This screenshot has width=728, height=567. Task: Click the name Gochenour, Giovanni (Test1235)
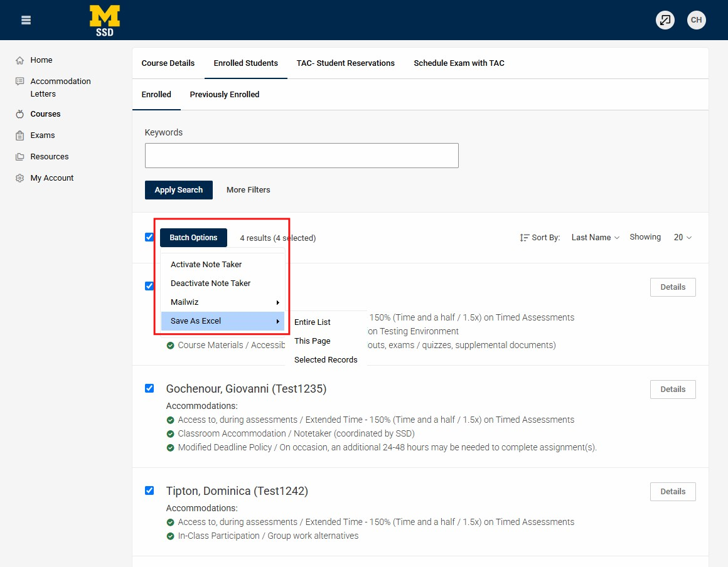246,389
